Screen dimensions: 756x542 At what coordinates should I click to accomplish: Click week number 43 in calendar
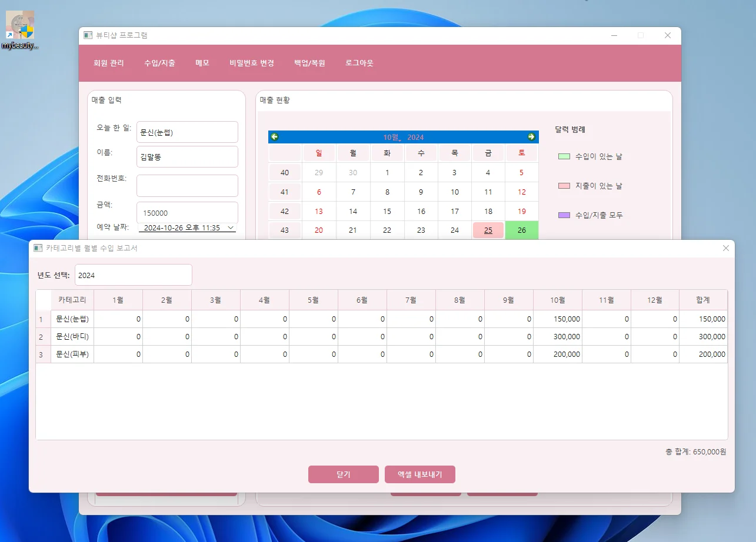pos(285,230)
